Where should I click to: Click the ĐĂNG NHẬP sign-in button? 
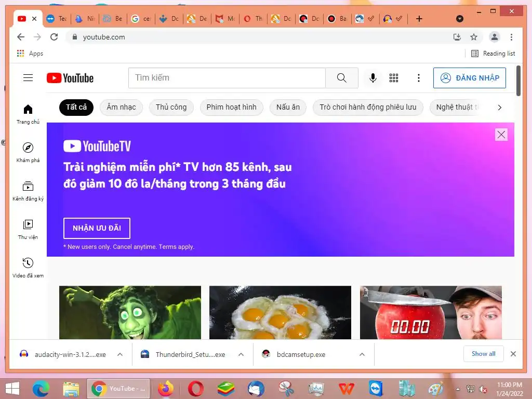pos(469,78)
